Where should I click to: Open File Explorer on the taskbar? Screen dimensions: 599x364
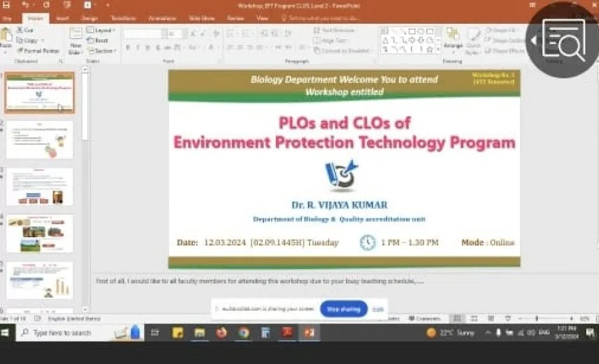(199, 333)
